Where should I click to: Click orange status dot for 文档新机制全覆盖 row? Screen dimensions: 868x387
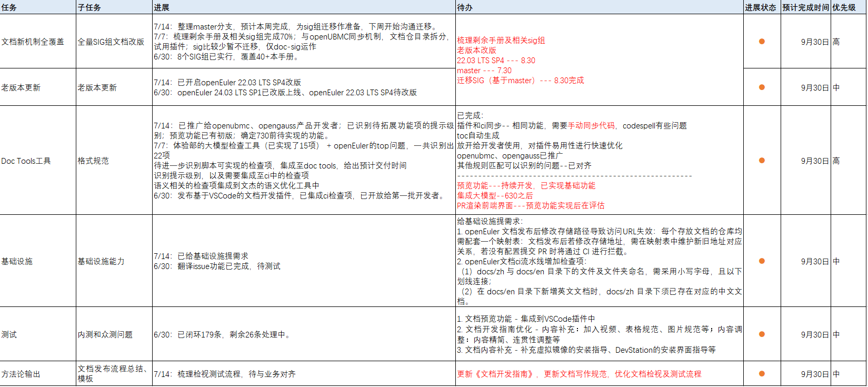761,42
